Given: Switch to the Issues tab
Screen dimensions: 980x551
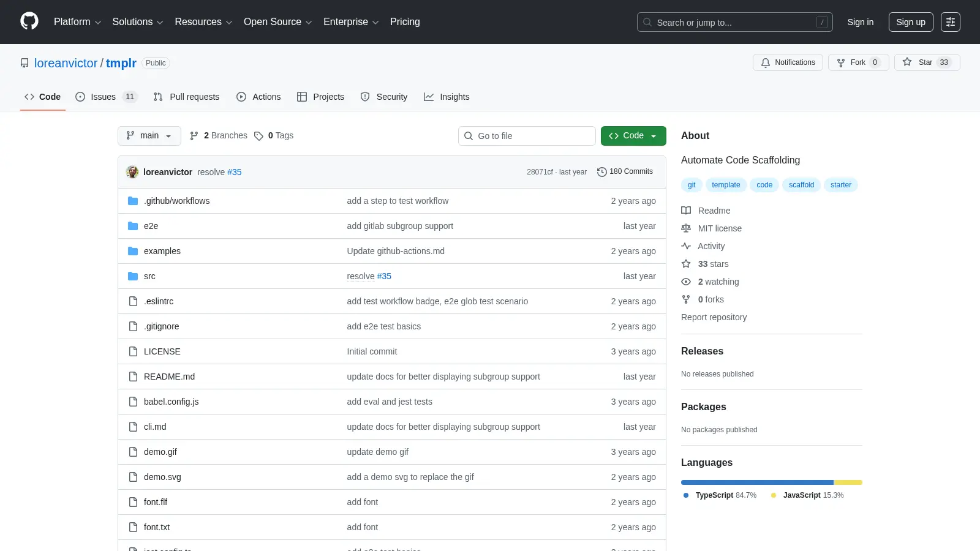Looking at the screenshot, I should [x=107, y=97].
